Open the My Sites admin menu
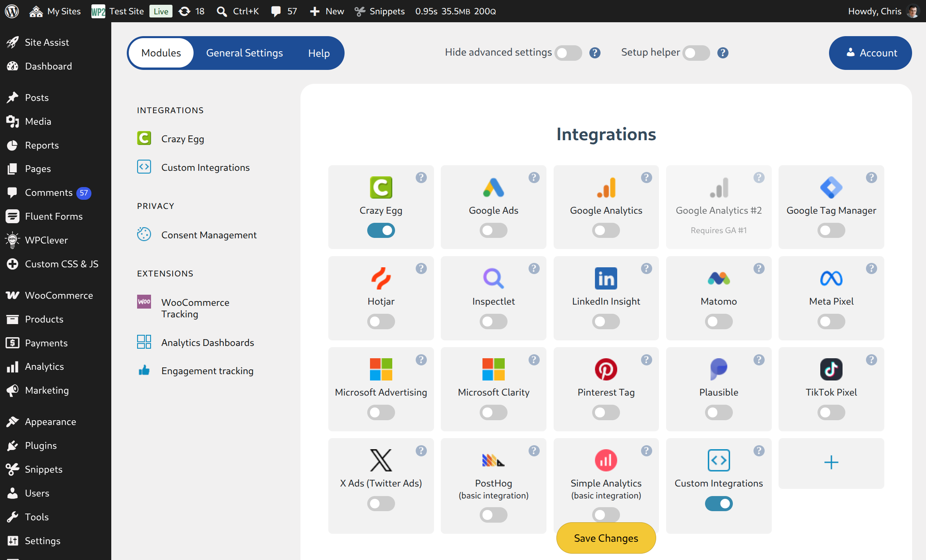Image resolution: width=926 pixels, height=560 pixels. [x=55, y=11]
